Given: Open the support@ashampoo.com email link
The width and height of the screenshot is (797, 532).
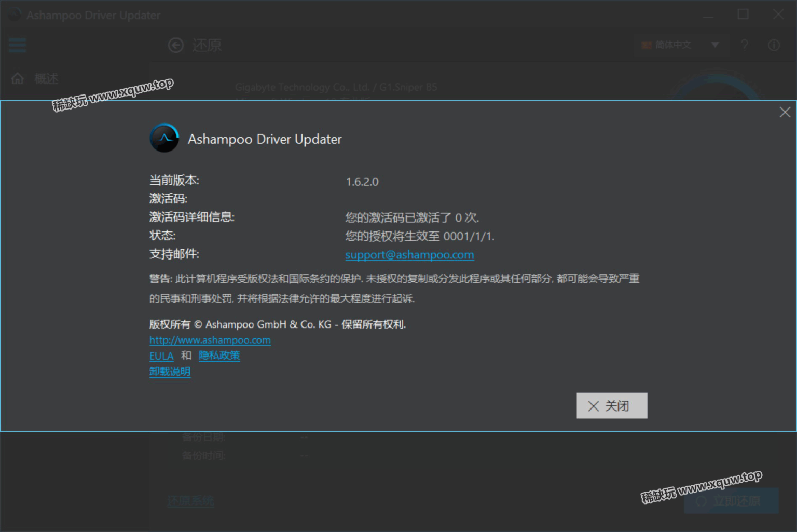Looking at the screenshot, I should pyautogui.click(x=409, y=255).
